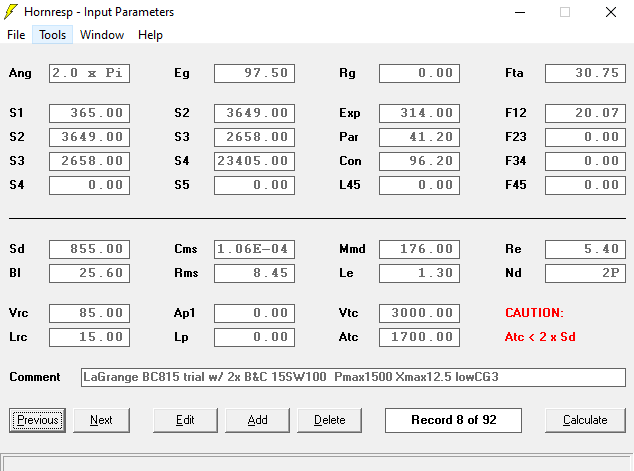Screen dimensions: 634x471
Task: Click the L45 input field
Action: pyautogui.click(x=419, y=185)
